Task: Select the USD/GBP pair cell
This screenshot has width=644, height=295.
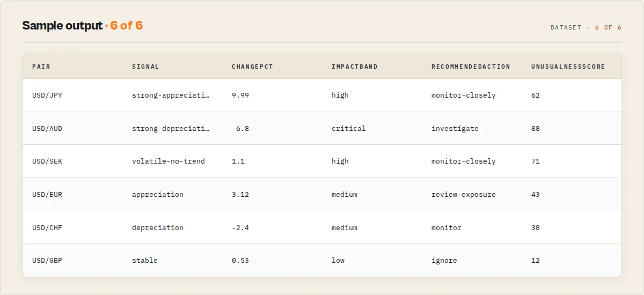Action: click(47, 260)
